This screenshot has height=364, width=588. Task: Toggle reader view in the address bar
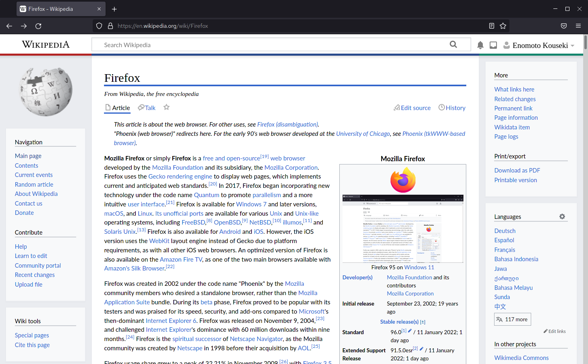(x=492, y=26)
